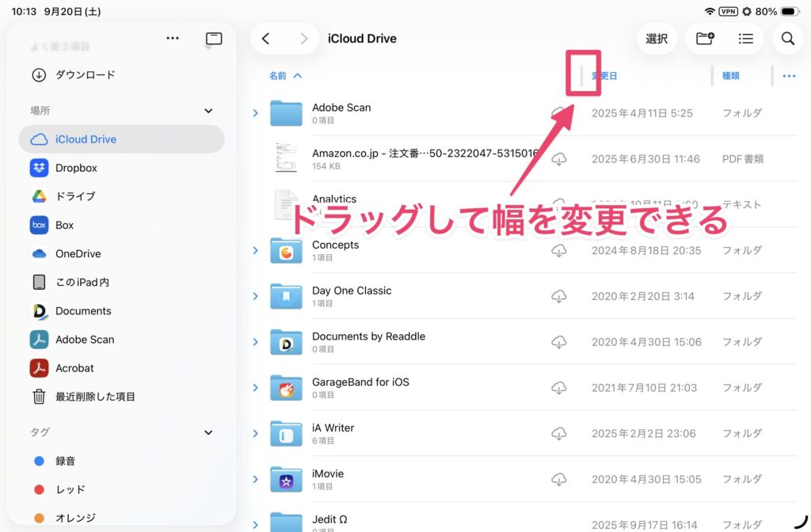Select Adobe Scan location in the sidebar
Screen dimensions: 811x532
121,340
